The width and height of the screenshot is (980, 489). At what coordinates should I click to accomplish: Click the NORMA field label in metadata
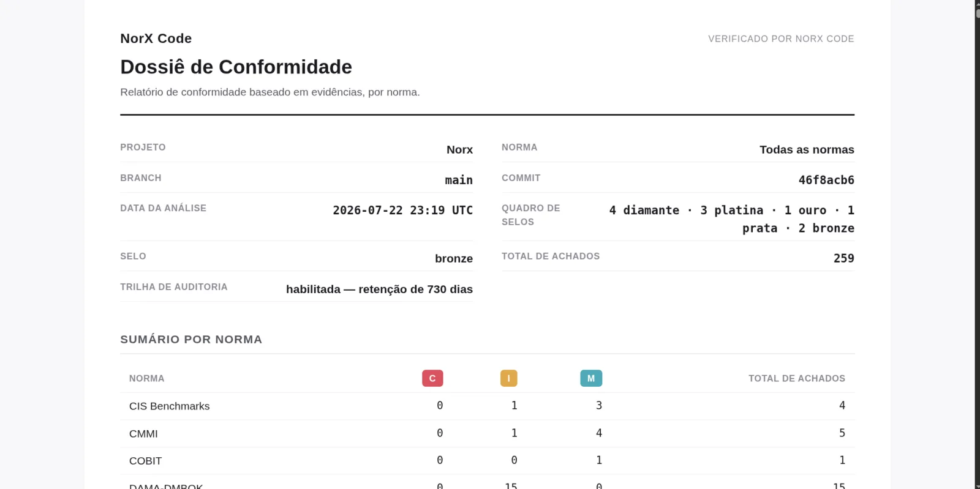tap(519, 147)
